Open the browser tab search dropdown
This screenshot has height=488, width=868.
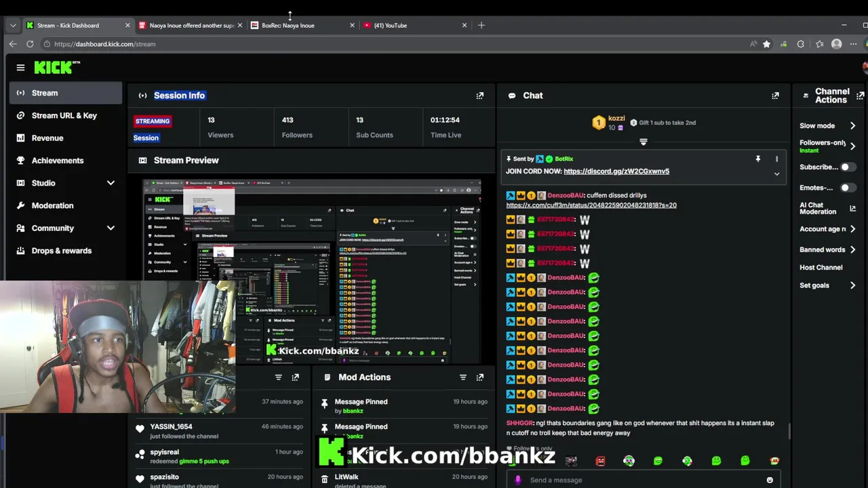(x=13, y=25)
